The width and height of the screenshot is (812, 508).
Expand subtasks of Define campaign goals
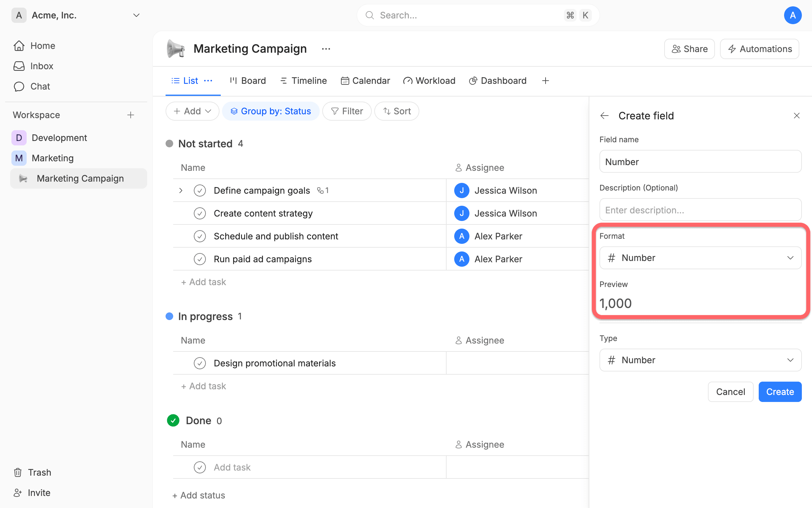[x=181, y=190]
